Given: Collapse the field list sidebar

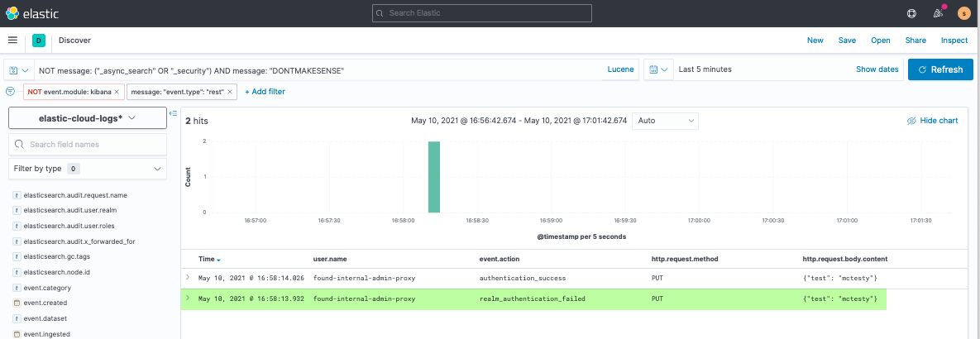Looking at the screenshot, I should click(174, 113).
